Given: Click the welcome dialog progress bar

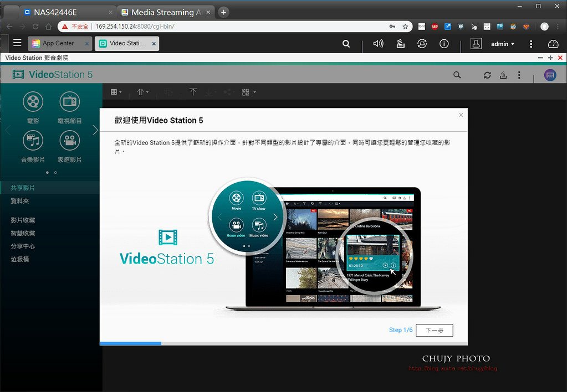Looking at the screenshot, I should (x=284, y=343).
